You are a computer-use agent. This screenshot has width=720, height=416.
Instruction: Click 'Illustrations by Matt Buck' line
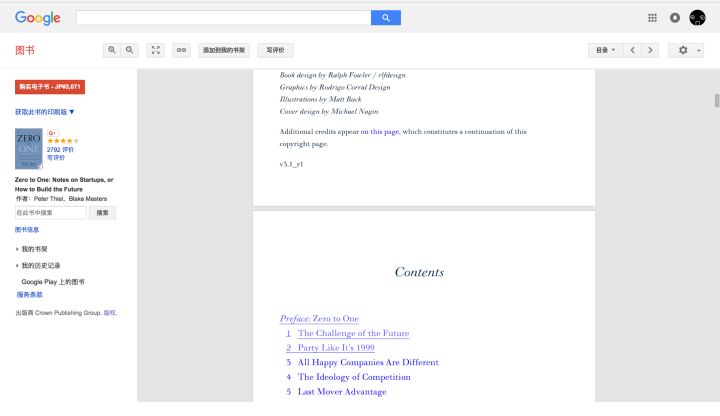[x=321, y=99]
